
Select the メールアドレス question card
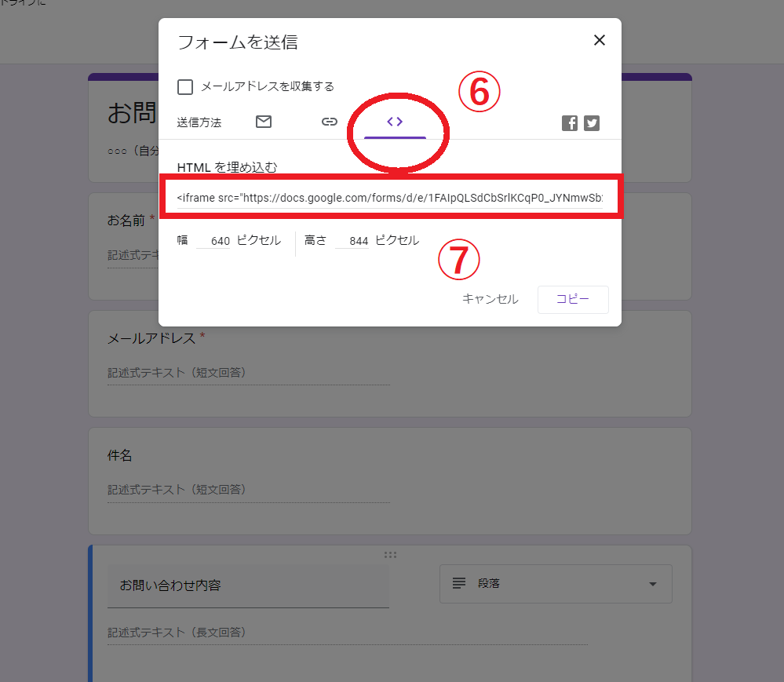390,364
